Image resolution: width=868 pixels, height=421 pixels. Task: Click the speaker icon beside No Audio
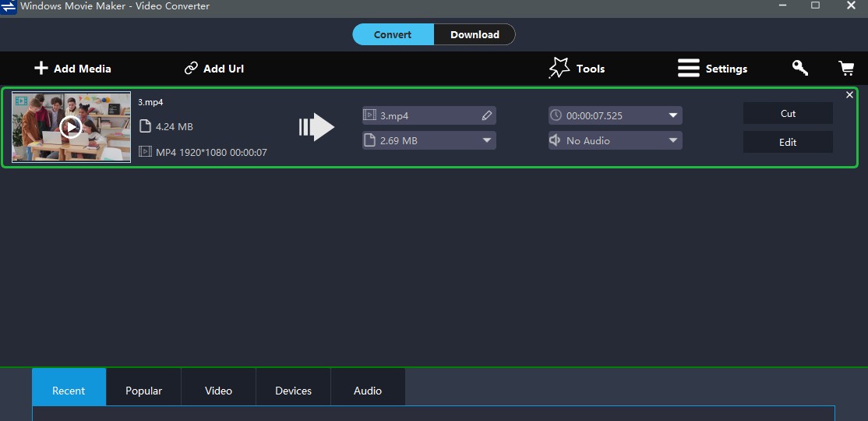[556, 140]
